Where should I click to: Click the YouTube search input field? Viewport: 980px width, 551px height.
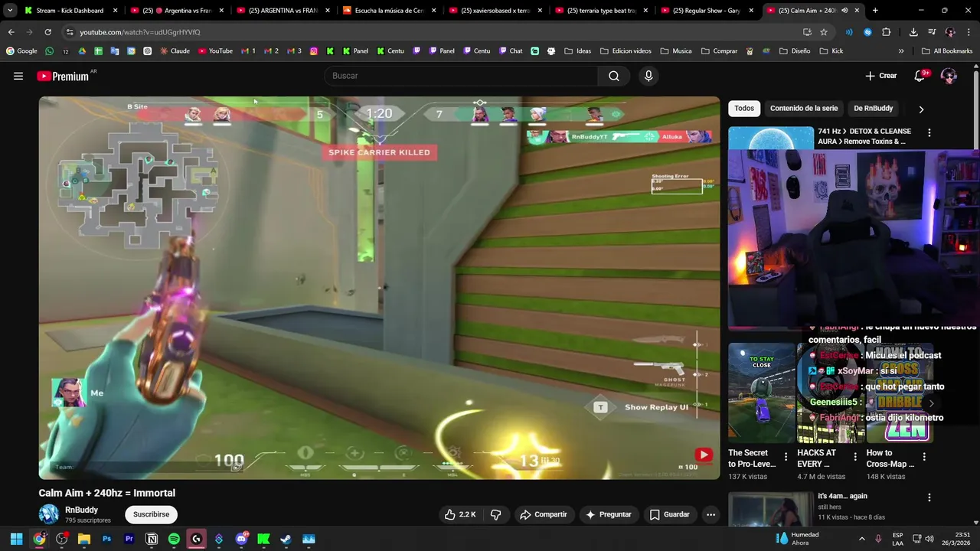[x=461, y=76]
